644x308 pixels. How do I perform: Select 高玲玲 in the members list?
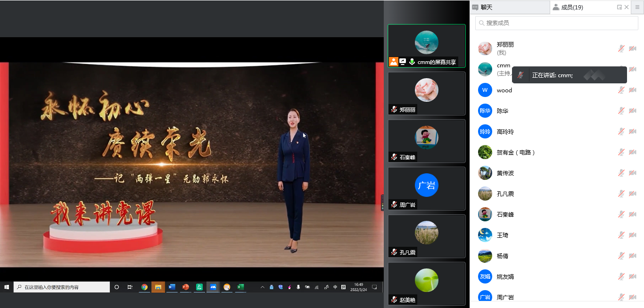click(505, 132)
